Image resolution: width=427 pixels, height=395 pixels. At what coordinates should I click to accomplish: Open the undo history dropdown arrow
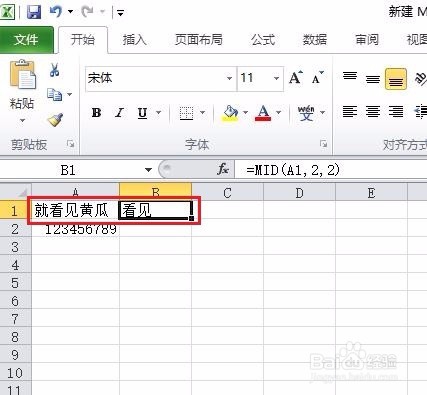click(70, 12)
